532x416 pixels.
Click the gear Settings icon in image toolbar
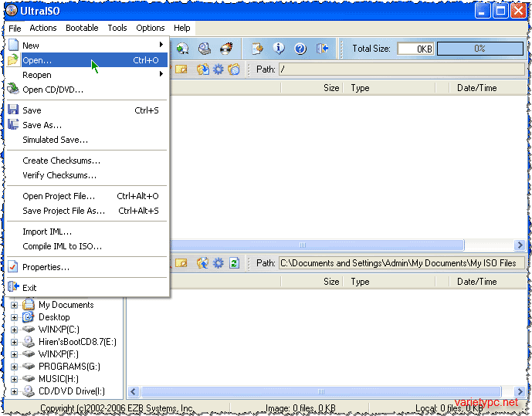tap(219, 69)
